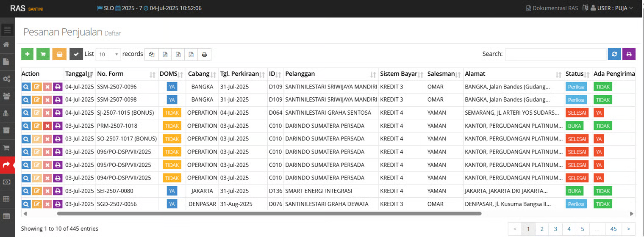Click the green plus add-order button
This screenshot has height=237, width=644.
(27, 54)
